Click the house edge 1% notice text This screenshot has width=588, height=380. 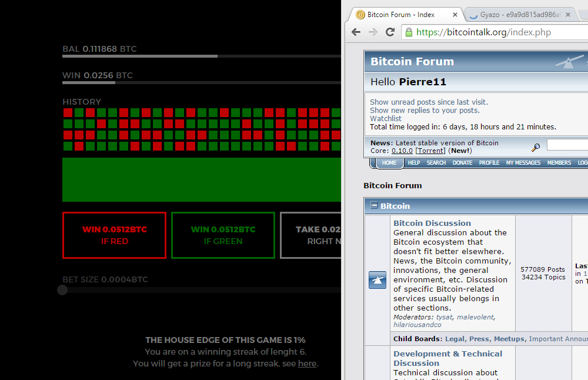point(225,340)
